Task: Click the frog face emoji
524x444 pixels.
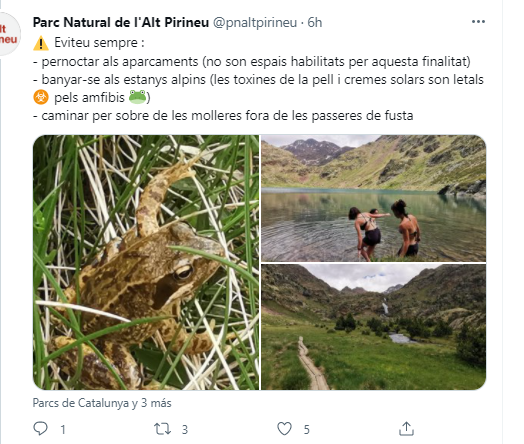Action: [137, 97]
